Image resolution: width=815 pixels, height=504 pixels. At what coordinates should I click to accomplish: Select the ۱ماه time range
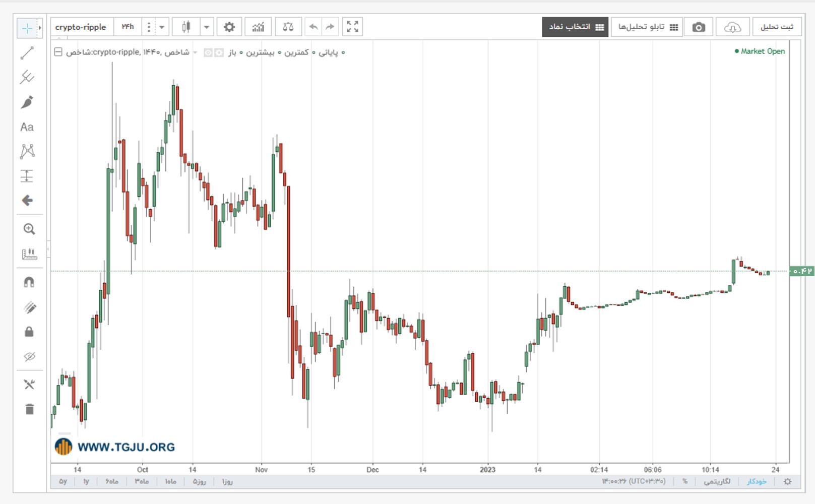click(x=171, y=481)
